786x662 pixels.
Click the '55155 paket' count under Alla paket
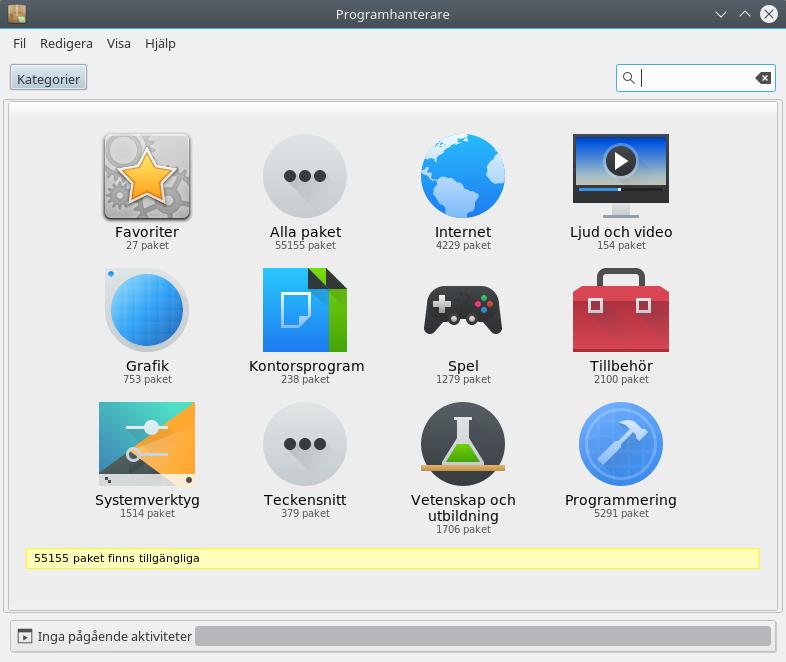click(x=305, y=245)
